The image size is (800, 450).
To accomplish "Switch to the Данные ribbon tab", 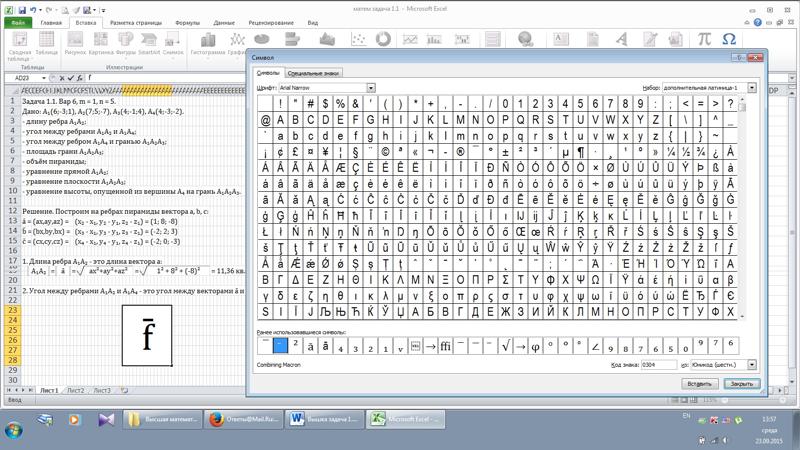I will [x=224, y=23].
